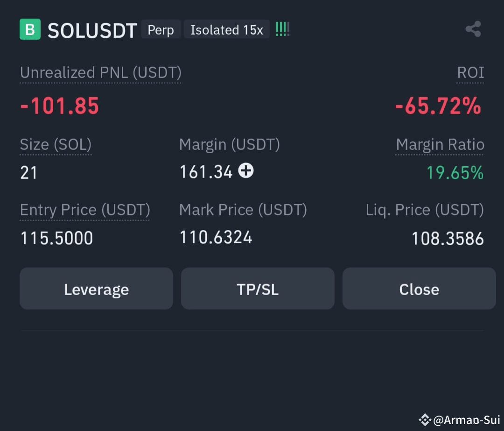Viewport: 504px width, 431px height.
Task: Click the liquidation price 108.3586
Action: [x=448, y=238]
